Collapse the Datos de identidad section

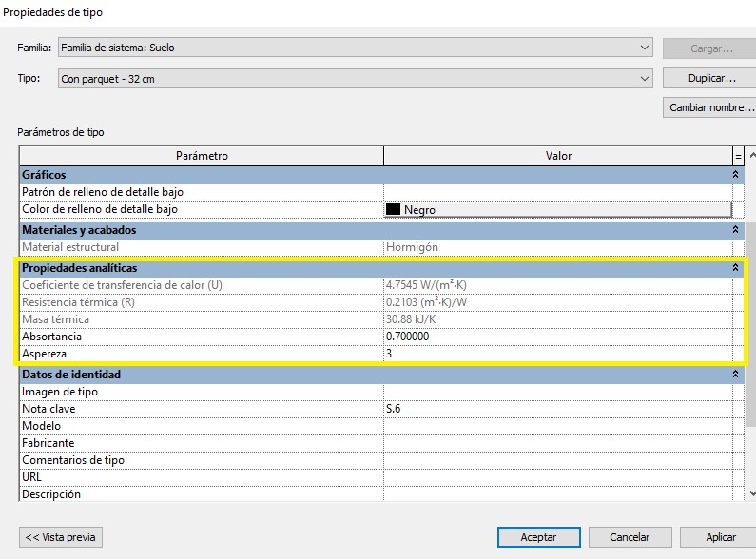click(735, 375)
